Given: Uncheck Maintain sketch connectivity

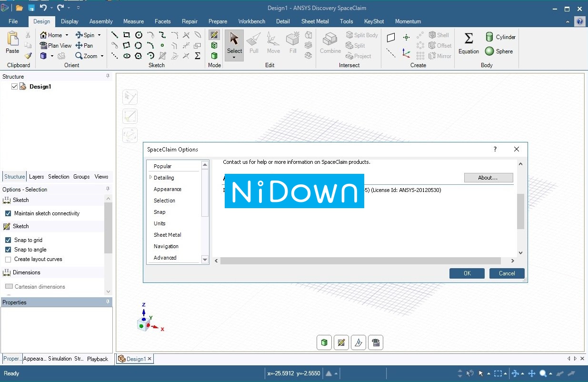Looking at the screenshot, I should pyautogui.click(x=7, y=213).
